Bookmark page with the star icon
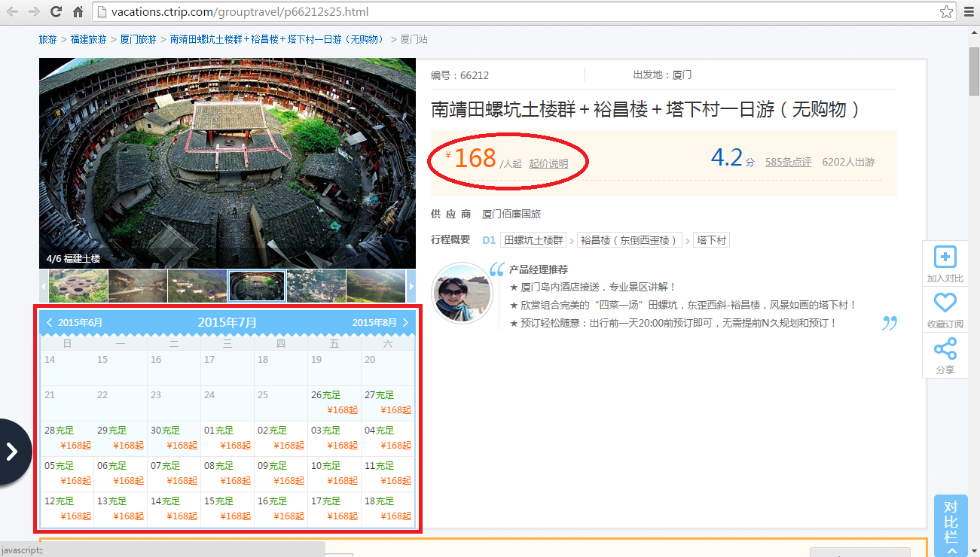This screenshot has width=980, height=557. [946, 11]
